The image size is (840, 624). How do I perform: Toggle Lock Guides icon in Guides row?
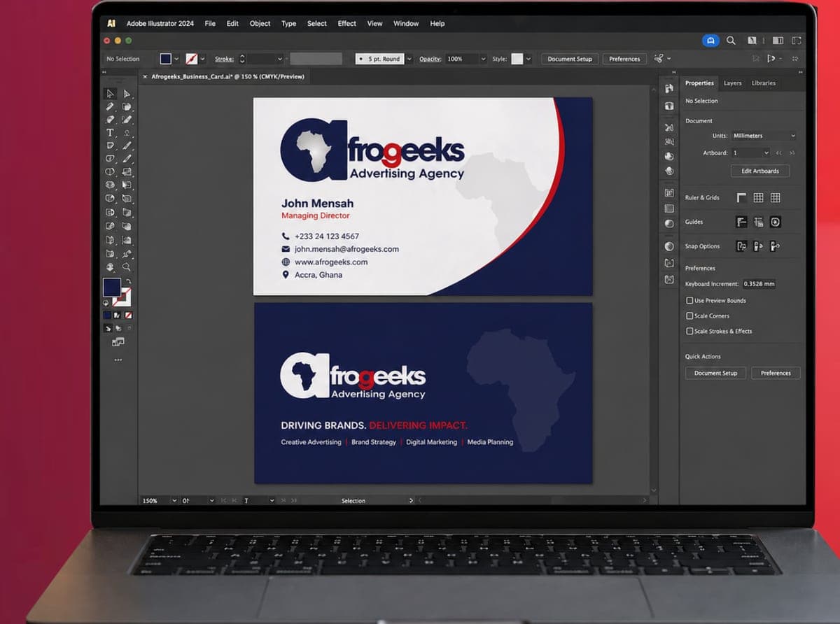(x=758, y=222)
